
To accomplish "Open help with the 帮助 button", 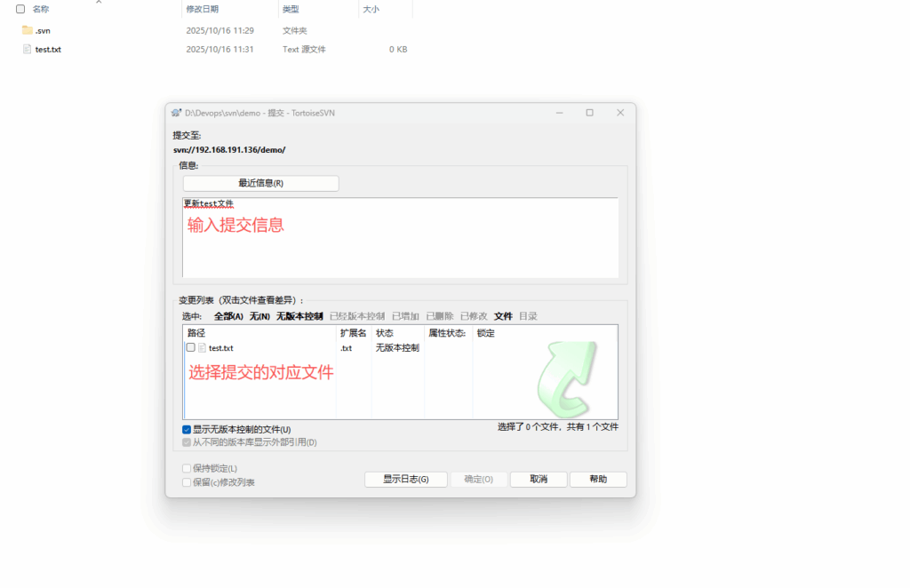I will [x=598, y=479].
